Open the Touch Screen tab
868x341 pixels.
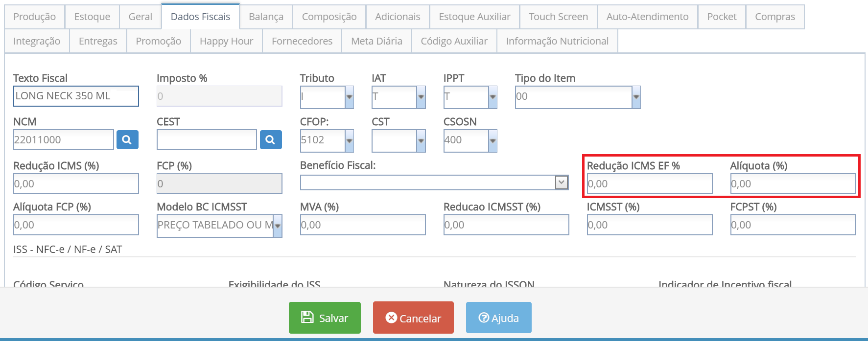click(x=558, y=17)
